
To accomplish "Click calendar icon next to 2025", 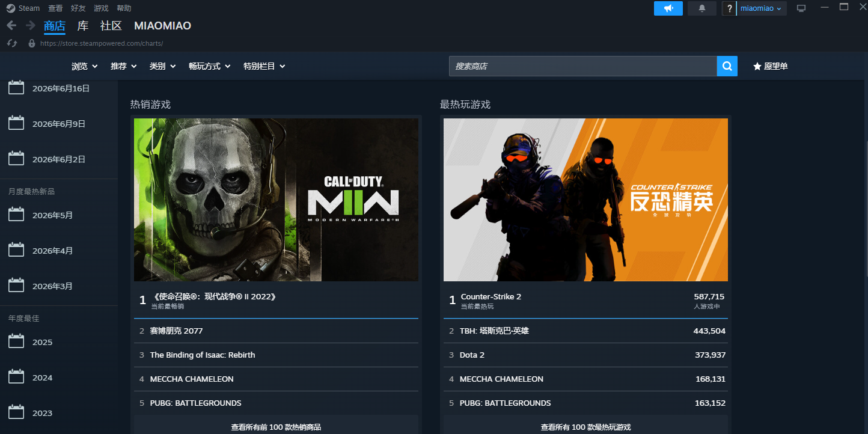I will click(16, 341).
